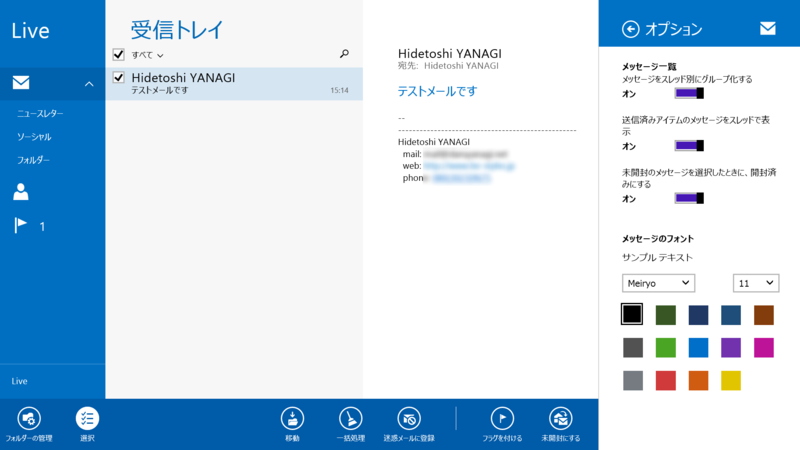Select the purple color swatch
Viewport: 800px width, 450px height.
(731, 348)
